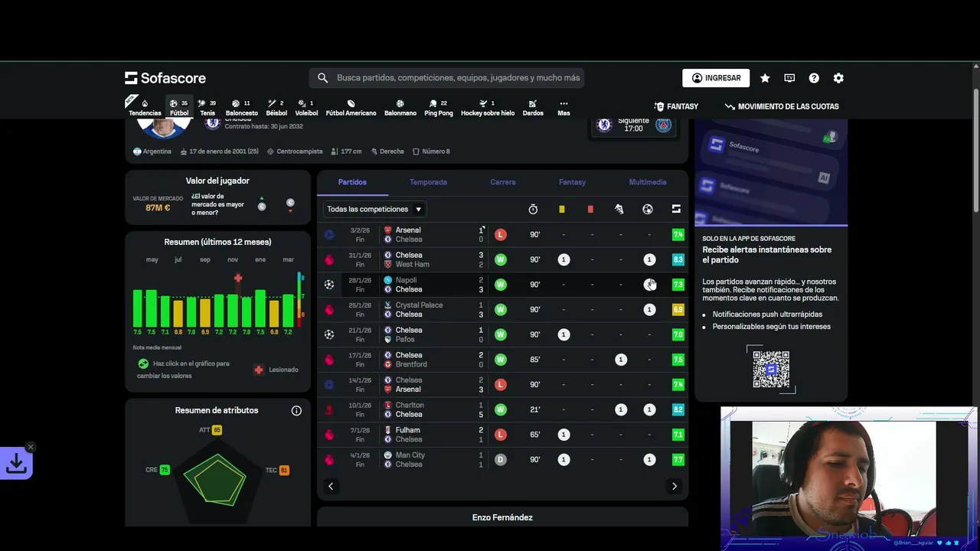Open Crystal Palace vs Chelsea match row
This screenshot has height=551, width=980.
tap(503, 310)
